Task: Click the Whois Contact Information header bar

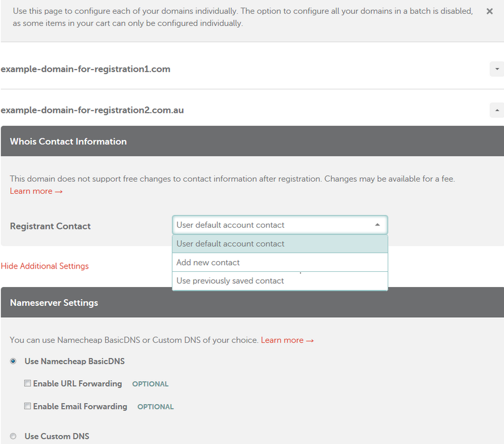Action: (68, 141)
